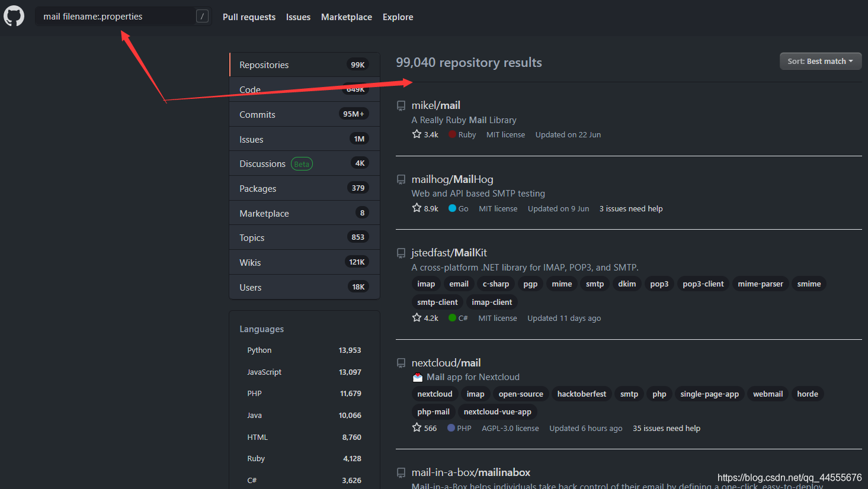Click the star icon for mikel/mail

point(417,134)
